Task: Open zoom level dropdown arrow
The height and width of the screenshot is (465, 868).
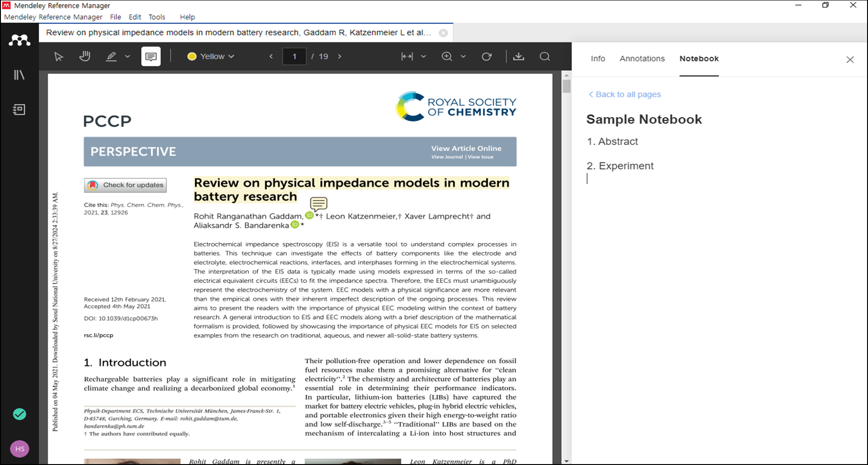Action: pos(463,56)
